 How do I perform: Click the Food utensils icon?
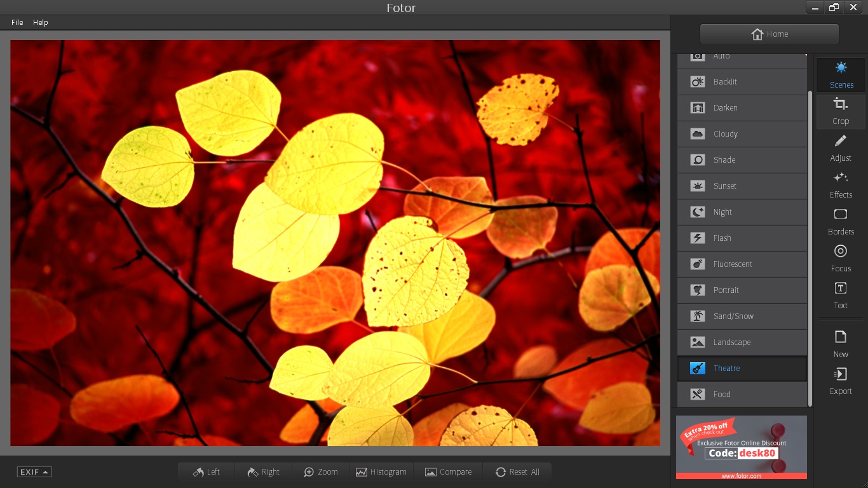click(698, 394)
